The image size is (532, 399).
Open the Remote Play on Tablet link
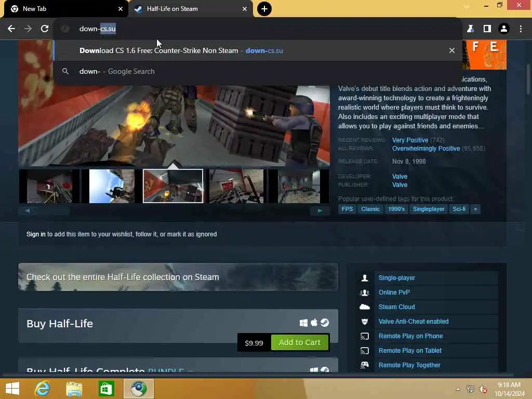(410, 351)
